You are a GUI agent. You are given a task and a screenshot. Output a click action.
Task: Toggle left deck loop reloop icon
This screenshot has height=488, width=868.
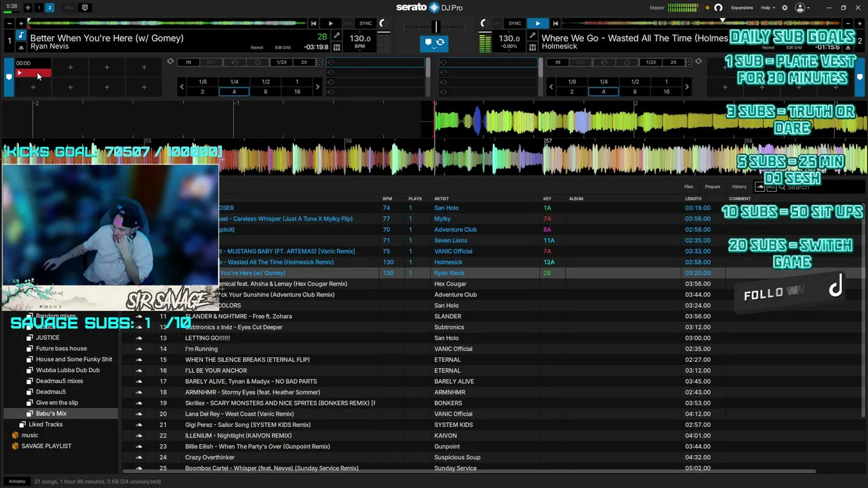tap(170, 62)
